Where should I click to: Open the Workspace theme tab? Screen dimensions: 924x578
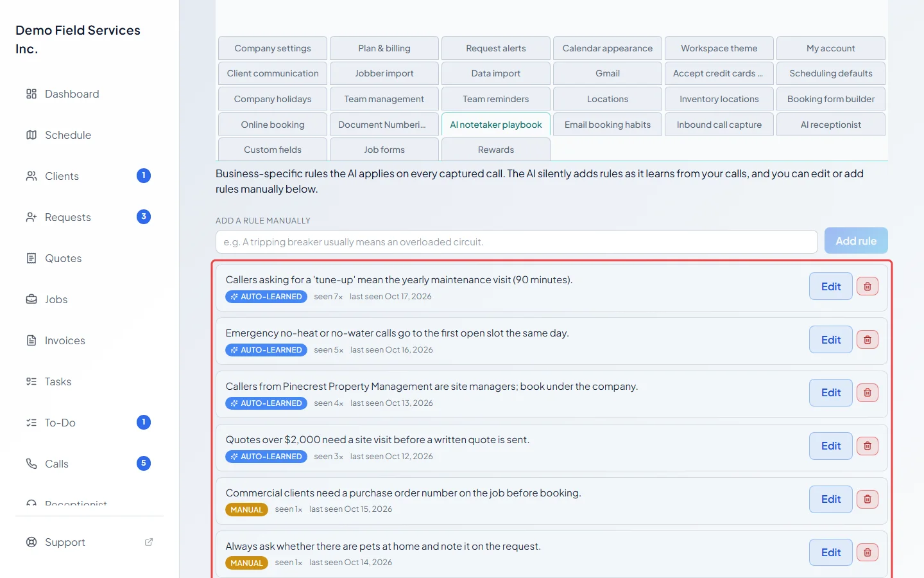[719, 48]
